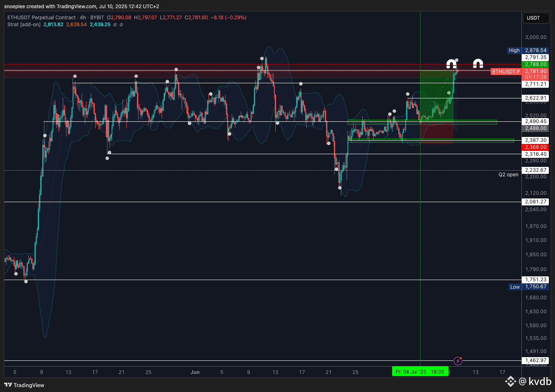This screenshot has height=392, width=555.
Task: Click the gray price label 2,488.00
Action: [x=536, y=128]
